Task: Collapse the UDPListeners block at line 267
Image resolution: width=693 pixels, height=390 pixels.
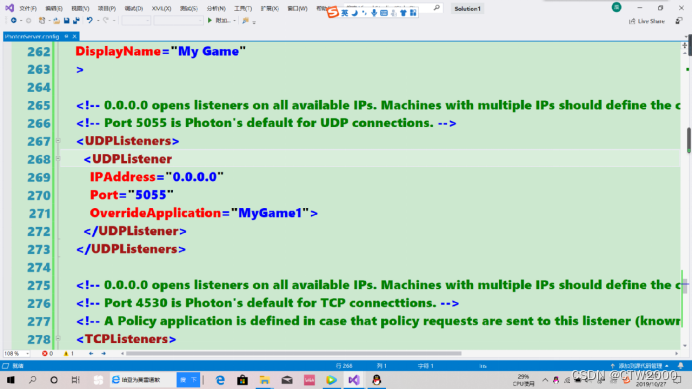Action: [58, 141]
